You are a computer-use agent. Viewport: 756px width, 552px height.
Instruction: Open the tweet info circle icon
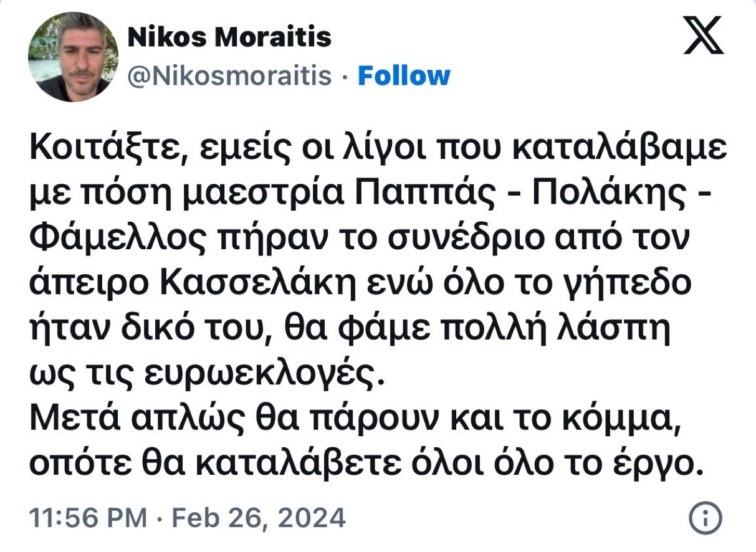[706, 518]
